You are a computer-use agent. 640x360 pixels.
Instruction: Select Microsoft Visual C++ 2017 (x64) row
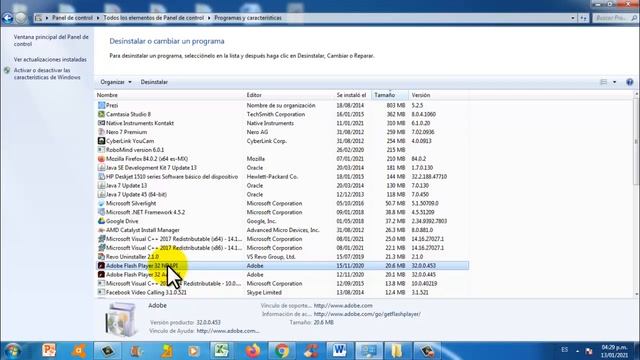click(x=282, y=239)
